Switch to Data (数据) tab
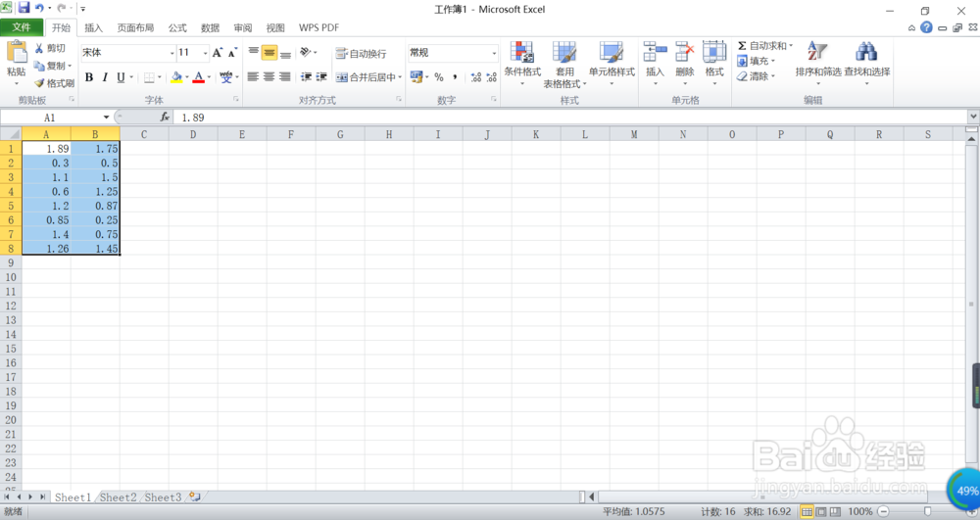980x520 pixels. click(x=210, y=27)
